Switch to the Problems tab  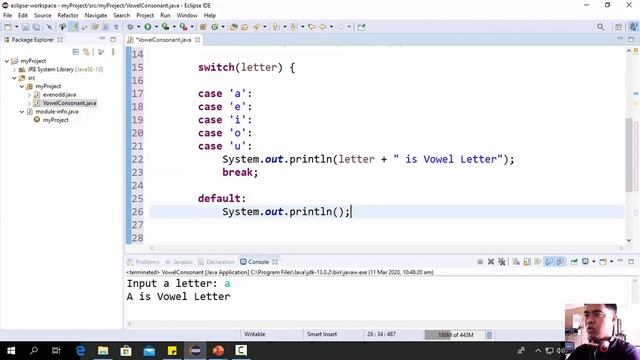(143, 262)
